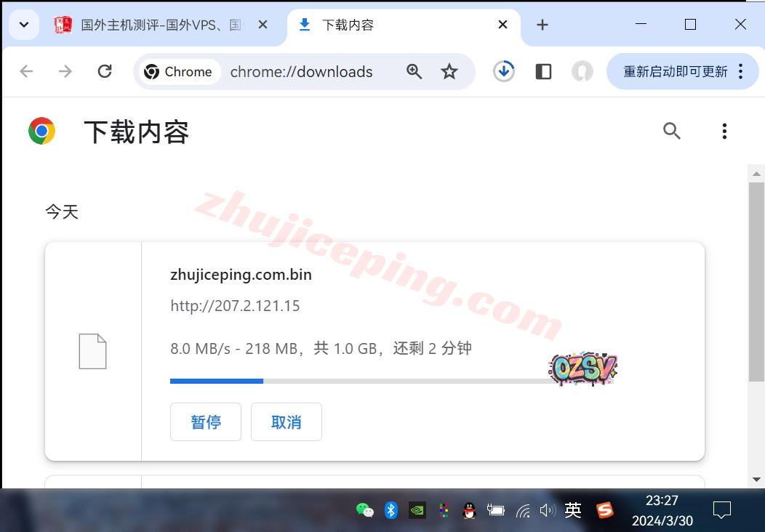
Task: Toggle the Chrome side panel
Action: pyautogui.click(x=543, y=71)
